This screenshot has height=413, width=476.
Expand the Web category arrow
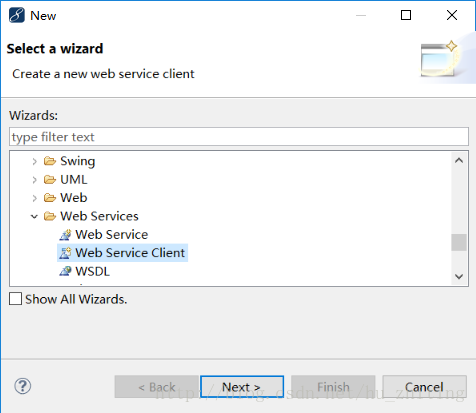(x=34, y=198)
